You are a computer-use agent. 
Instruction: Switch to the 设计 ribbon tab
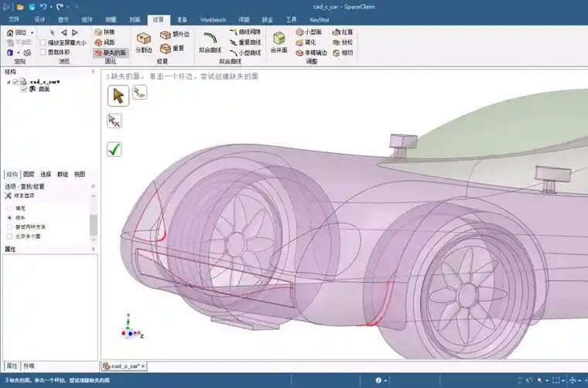coord(39,19)
